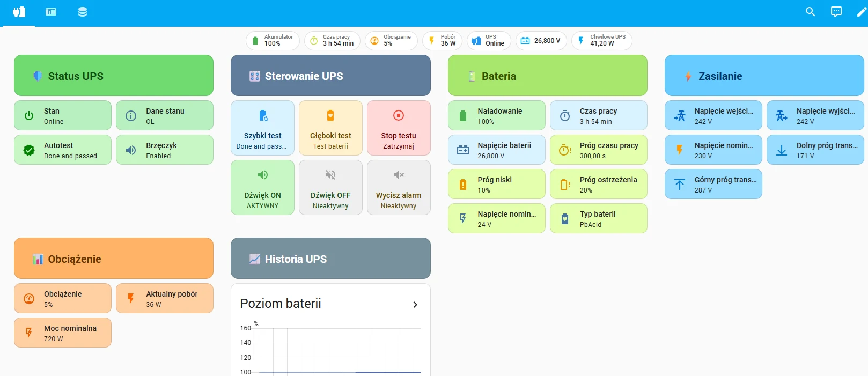Click the "Done and passed" Autotest value
The width and height of the screenshot is (868, 376).
pyautogui.click(x=70, y=156)
